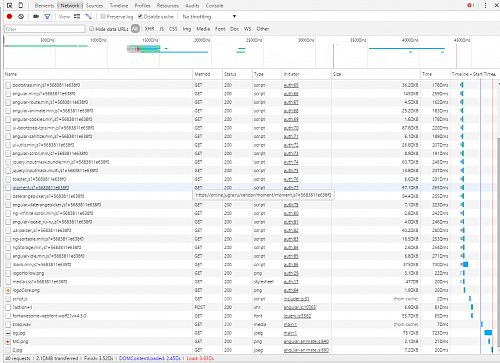This screenshot has width=500, height=363.
Task: Sort by the Name column header
Action: pyautogui.click(x=98, y=74)
